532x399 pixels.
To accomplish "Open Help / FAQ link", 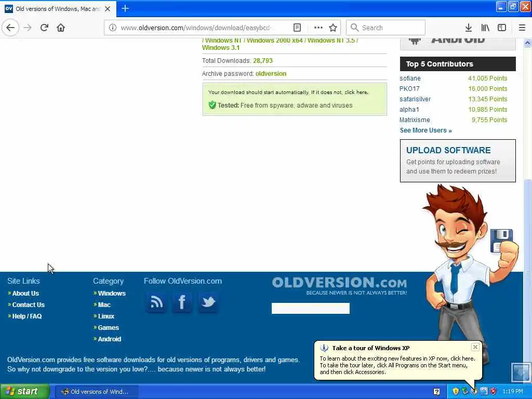I will [x=27, y=316].
